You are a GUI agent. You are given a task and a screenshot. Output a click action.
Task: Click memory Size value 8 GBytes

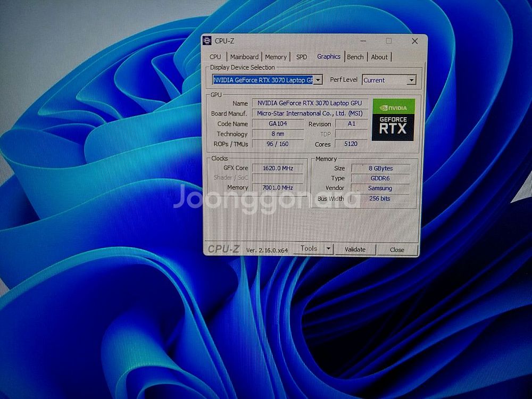(x=381, y=168)
